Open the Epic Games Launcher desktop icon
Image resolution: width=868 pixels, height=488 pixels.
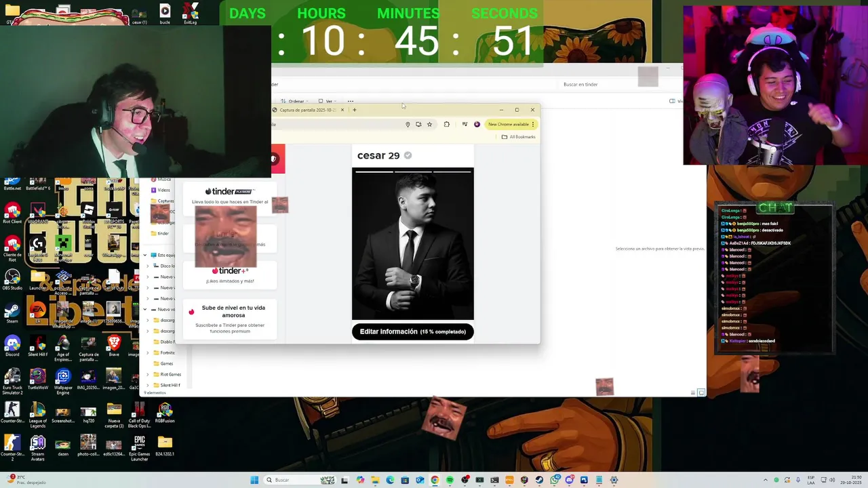(139, 448)
